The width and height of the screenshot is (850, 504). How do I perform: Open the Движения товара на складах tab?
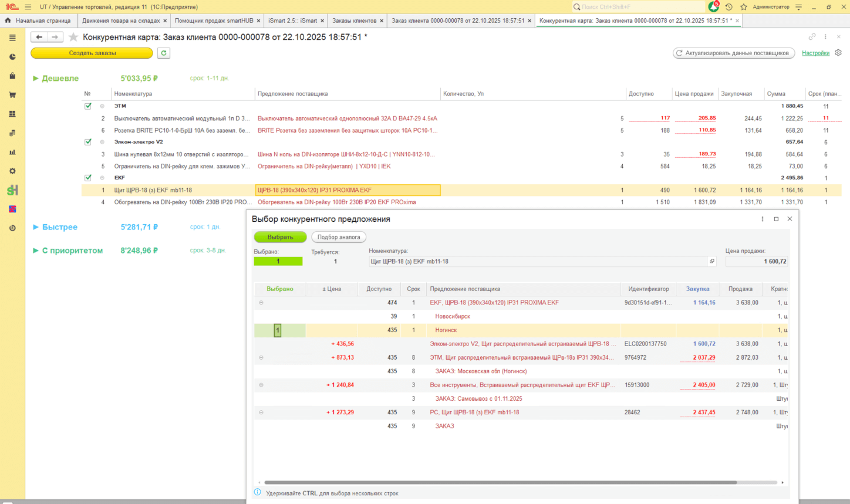click(121, 21)
